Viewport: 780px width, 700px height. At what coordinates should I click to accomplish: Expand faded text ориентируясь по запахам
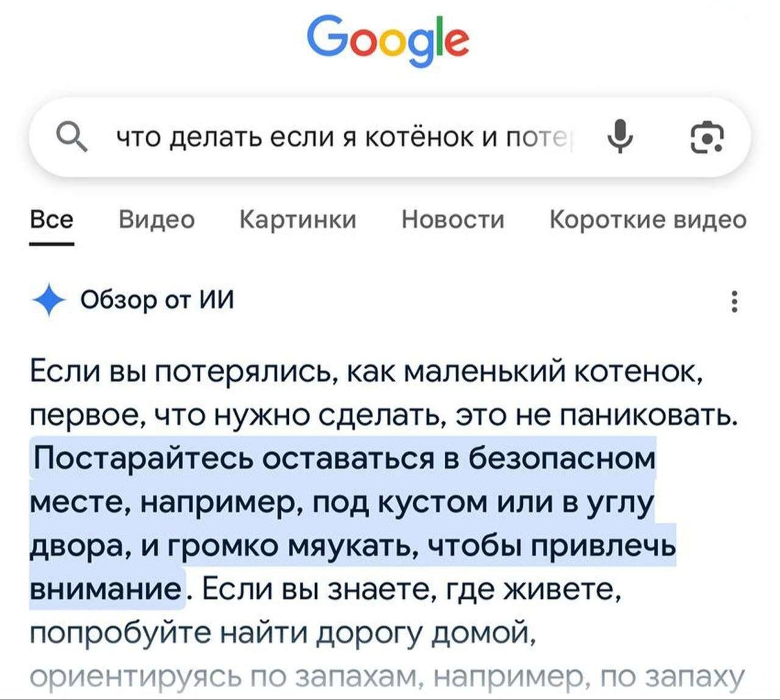387,677
